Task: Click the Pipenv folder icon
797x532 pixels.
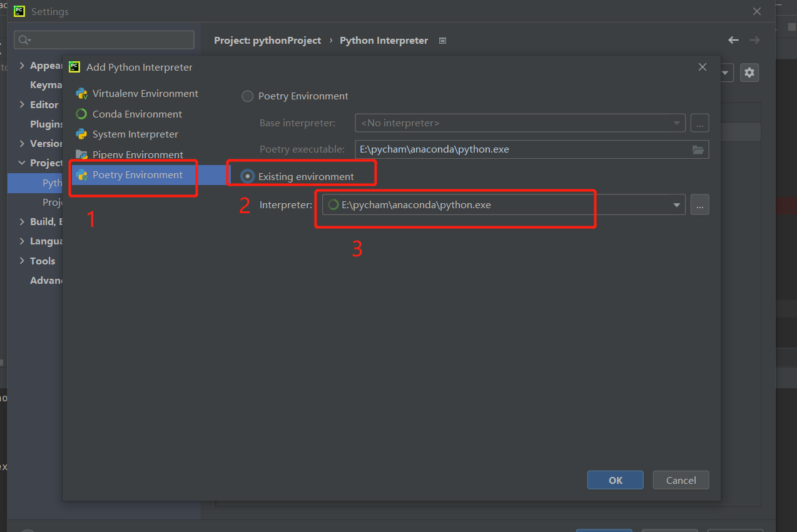Action: (x=81, y=154)
